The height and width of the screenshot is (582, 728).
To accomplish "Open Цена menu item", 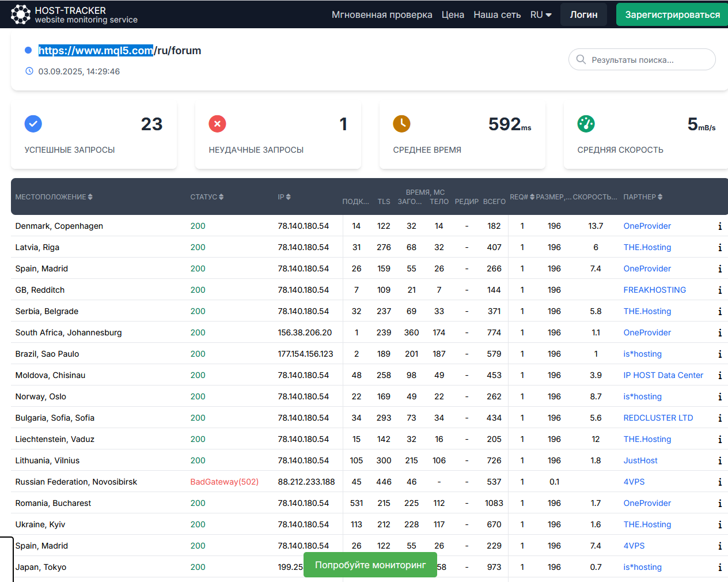I will point(453,14).
